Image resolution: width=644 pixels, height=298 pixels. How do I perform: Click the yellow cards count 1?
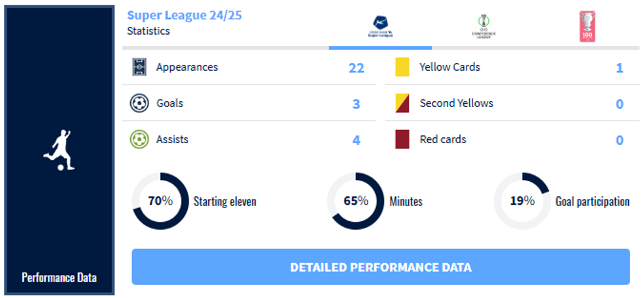(620, 68)
